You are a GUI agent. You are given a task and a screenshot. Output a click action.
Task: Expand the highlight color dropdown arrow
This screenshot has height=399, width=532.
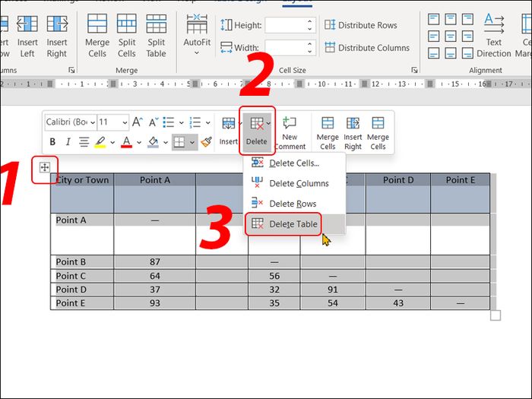tap(112, 142)
